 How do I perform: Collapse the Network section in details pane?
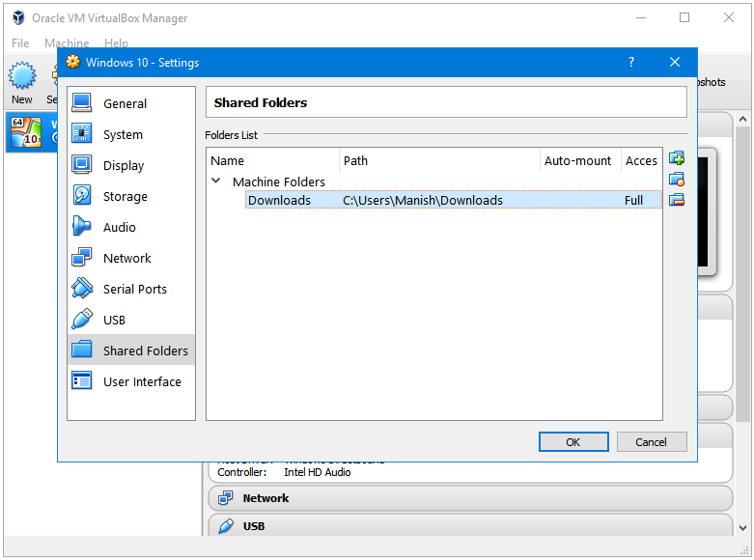coord(265,498)
